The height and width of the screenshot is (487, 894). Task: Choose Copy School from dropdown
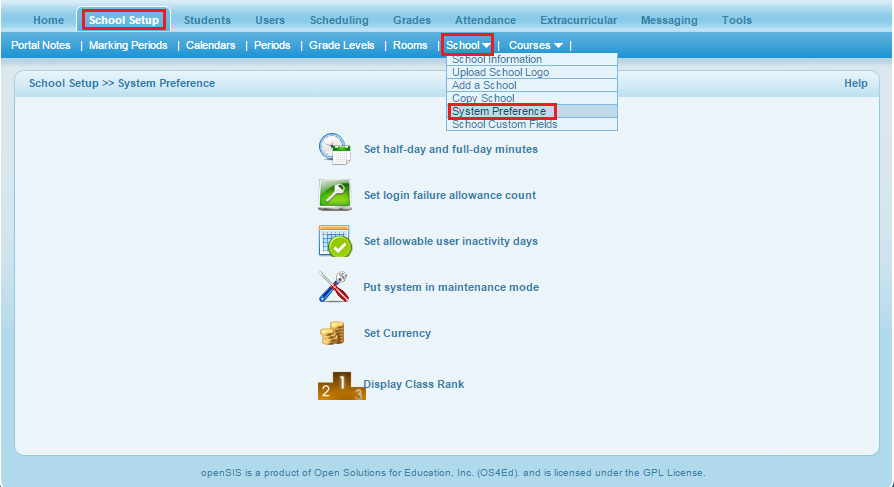point(531,98)
